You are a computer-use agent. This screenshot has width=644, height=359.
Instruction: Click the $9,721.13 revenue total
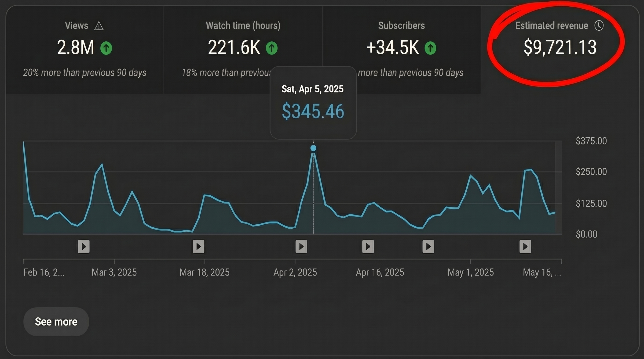pos(560,47)
